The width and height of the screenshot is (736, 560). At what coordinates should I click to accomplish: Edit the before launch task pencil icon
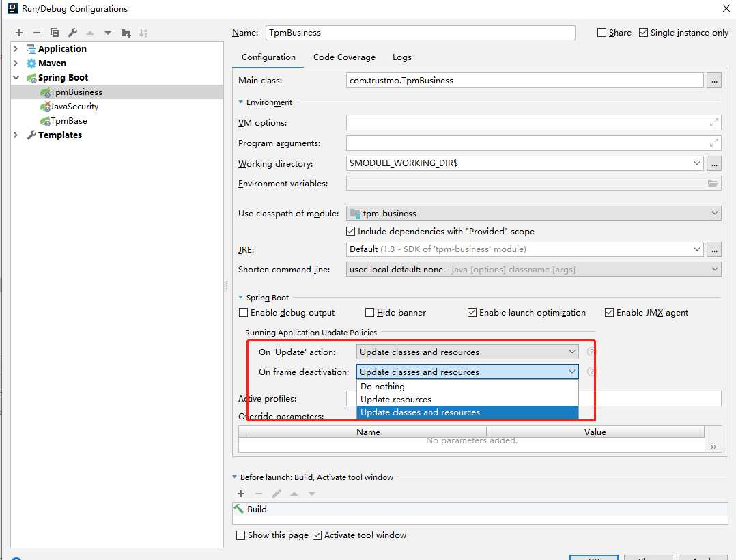coord(277,494)
